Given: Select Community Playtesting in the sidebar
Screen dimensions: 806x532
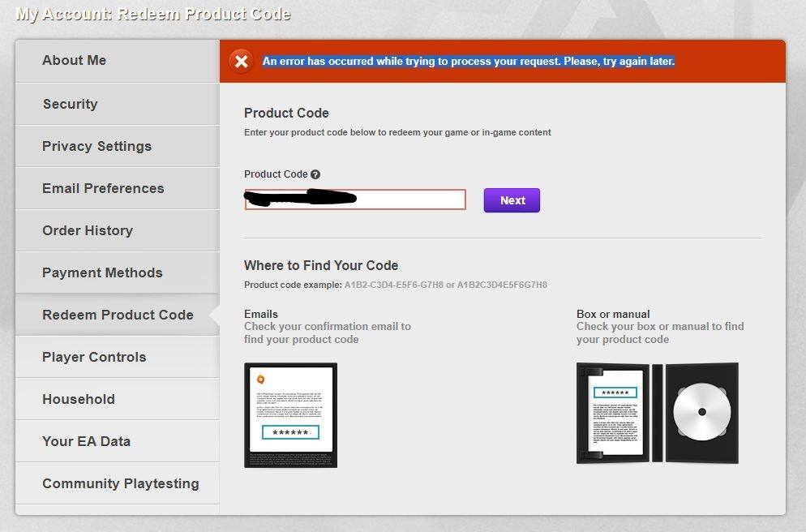Looking at the screenshot, I should pos(120,483).
